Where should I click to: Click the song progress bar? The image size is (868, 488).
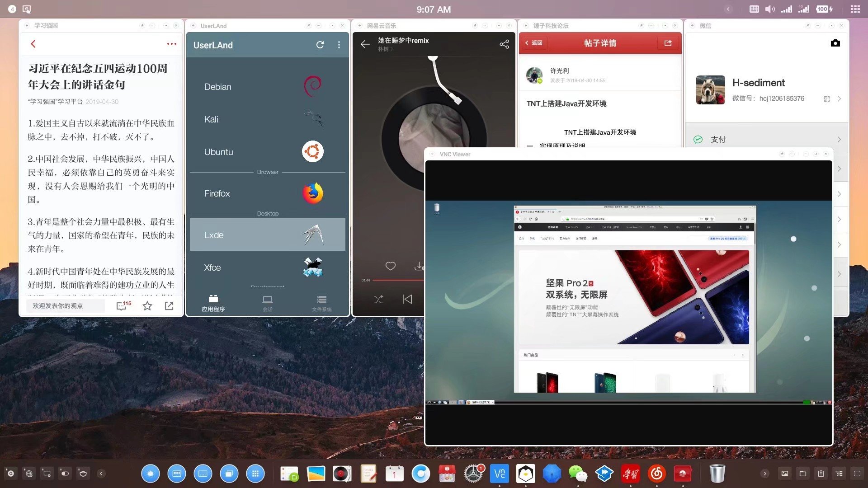pos(398,280)
